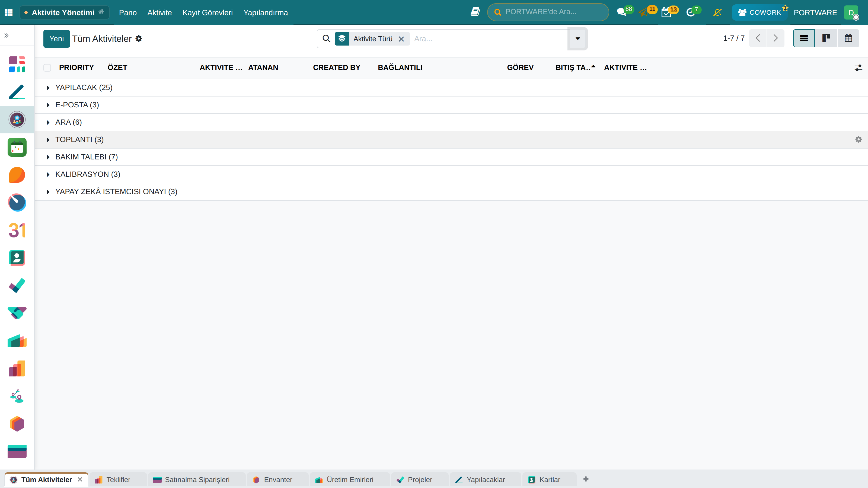Image resolution: width=868 pixels, height=488 pixels.
Task: Open hexagon inventory app in sidebar
Action: coord(17,424)
